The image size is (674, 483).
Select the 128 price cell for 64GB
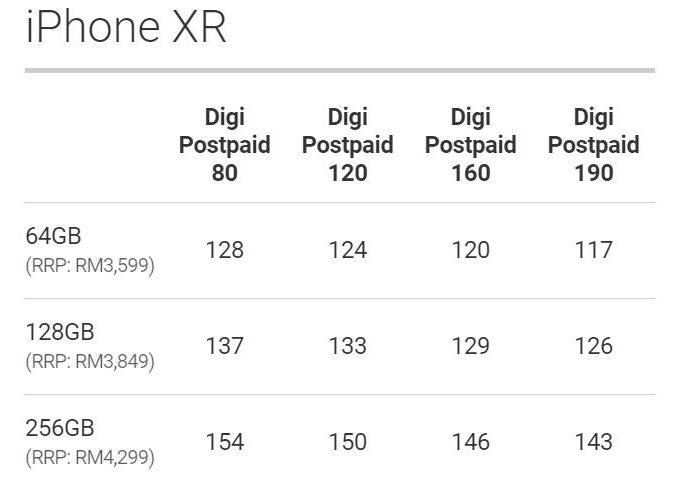tap(224, 250)
